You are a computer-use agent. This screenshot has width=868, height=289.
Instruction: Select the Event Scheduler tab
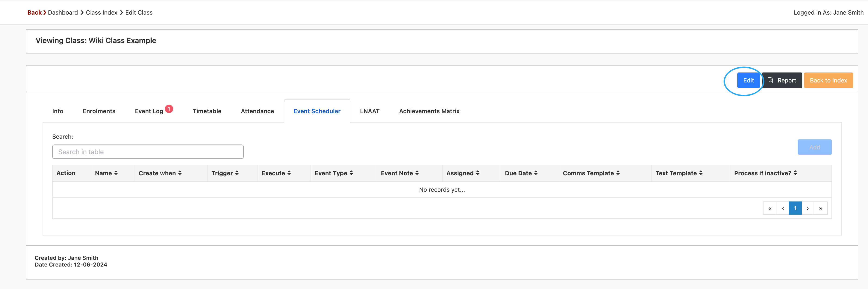point(317,111)
